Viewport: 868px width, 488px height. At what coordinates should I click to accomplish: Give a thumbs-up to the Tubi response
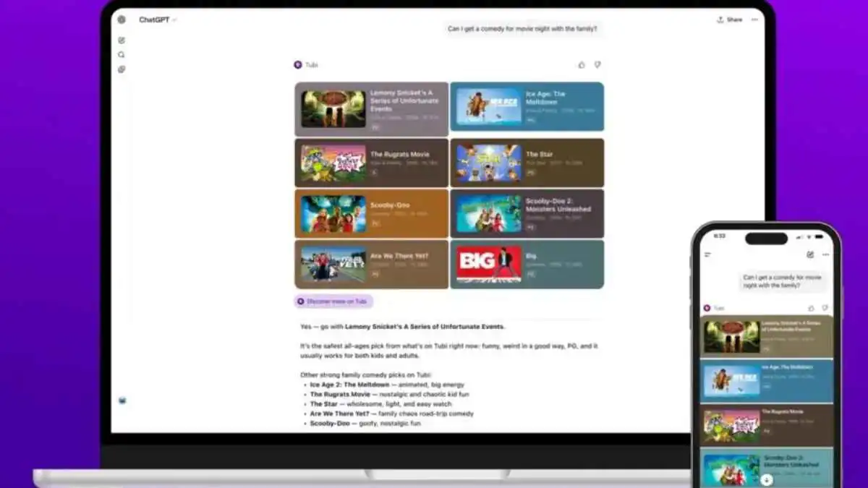pos(582,64)
